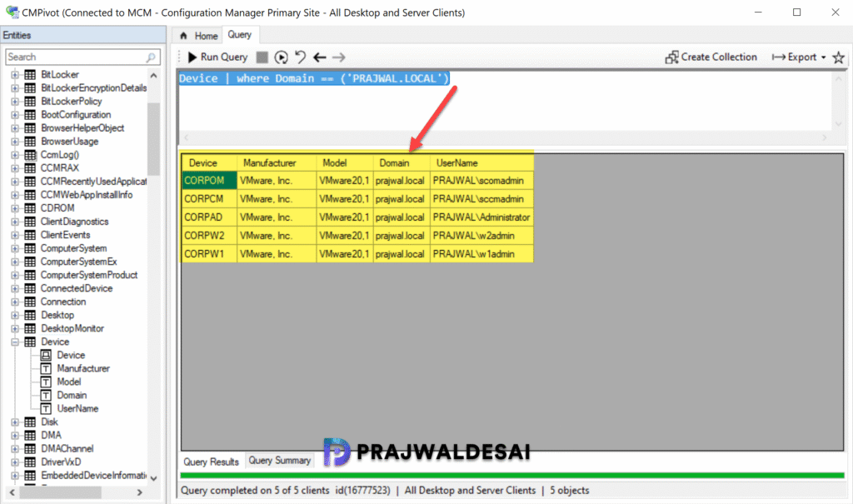
Task: Click the Export button label
Action: pyautogui.click(x=802, y=57)
